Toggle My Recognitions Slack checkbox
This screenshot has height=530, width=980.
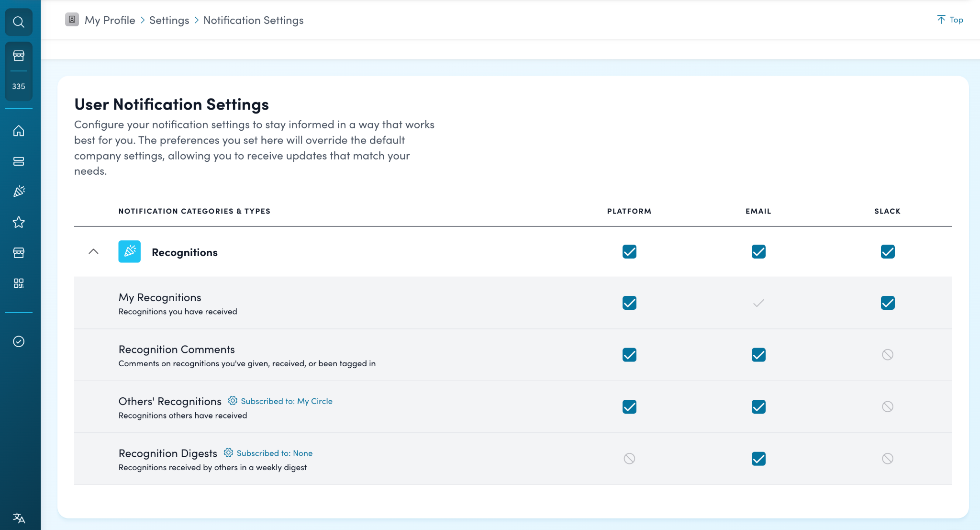[887, 303]
